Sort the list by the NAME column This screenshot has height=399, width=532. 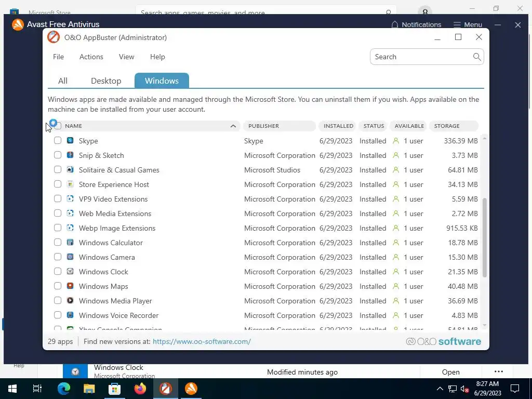point(151,126)
